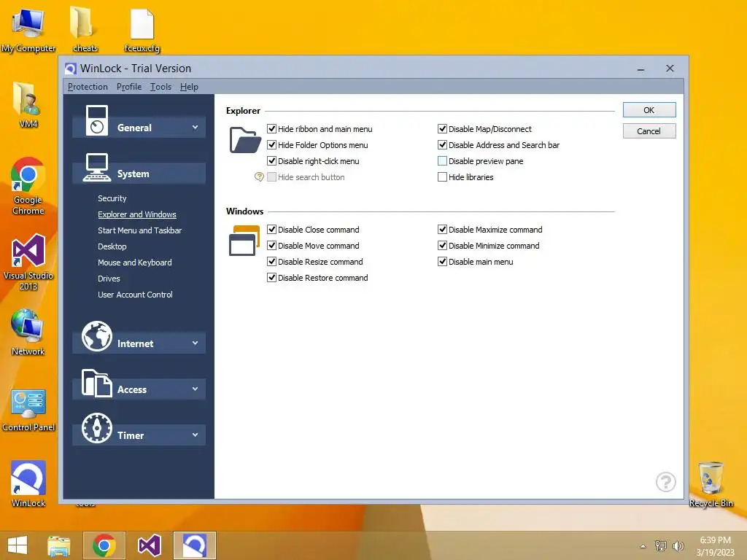The height and width of the screenshot is (560, 747).
Task: Open the Drives settings page
Action: coord(109,279)
